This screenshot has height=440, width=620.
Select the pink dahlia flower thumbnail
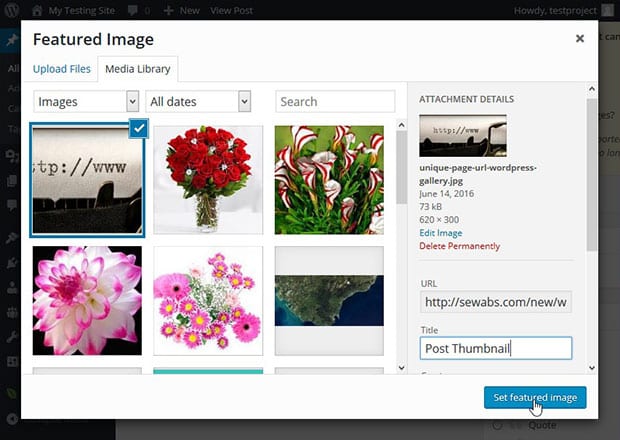(x=87, y=300)
